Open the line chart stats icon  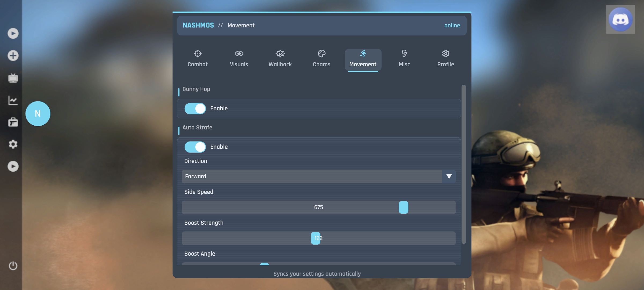pos(13,100)
